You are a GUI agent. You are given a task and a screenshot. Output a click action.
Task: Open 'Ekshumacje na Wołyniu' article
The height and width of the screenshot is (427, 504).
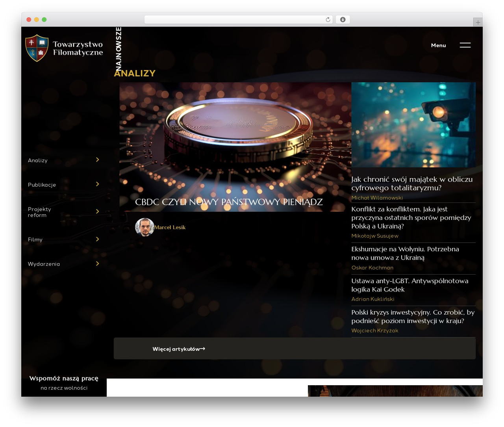tap(405, 253)
